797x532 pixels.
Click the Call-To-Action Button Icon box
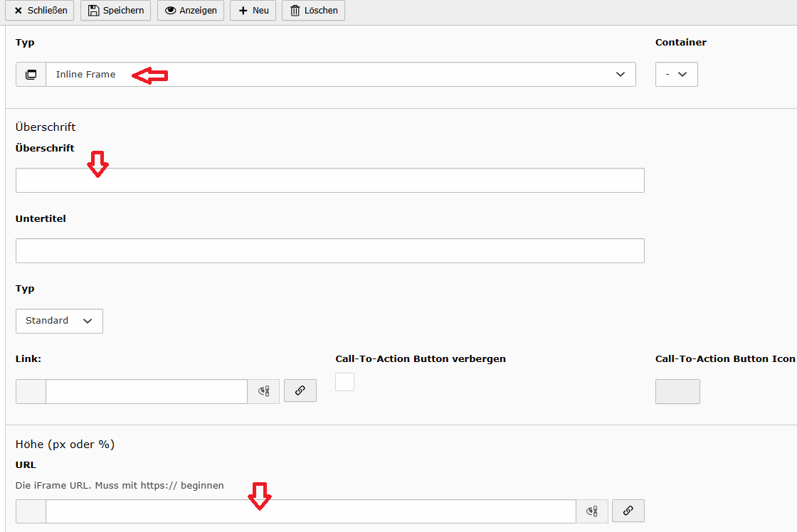click(677, 391)
